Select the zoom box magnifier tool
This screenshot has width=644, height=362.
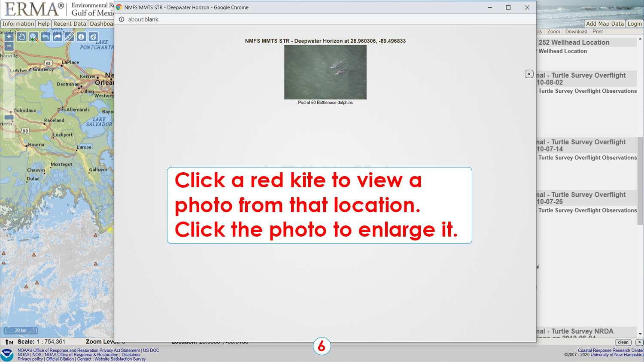33,37
